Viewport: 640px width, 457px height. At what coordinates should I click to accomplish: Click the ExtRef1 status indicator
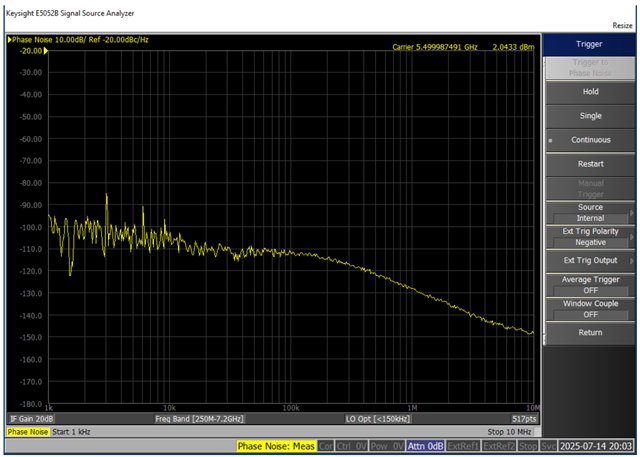pyautogui.click(x=463, y=446)
